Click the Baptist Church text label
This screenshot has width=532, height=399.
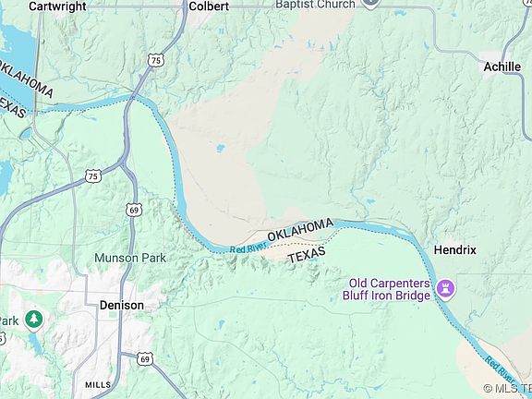315,5
